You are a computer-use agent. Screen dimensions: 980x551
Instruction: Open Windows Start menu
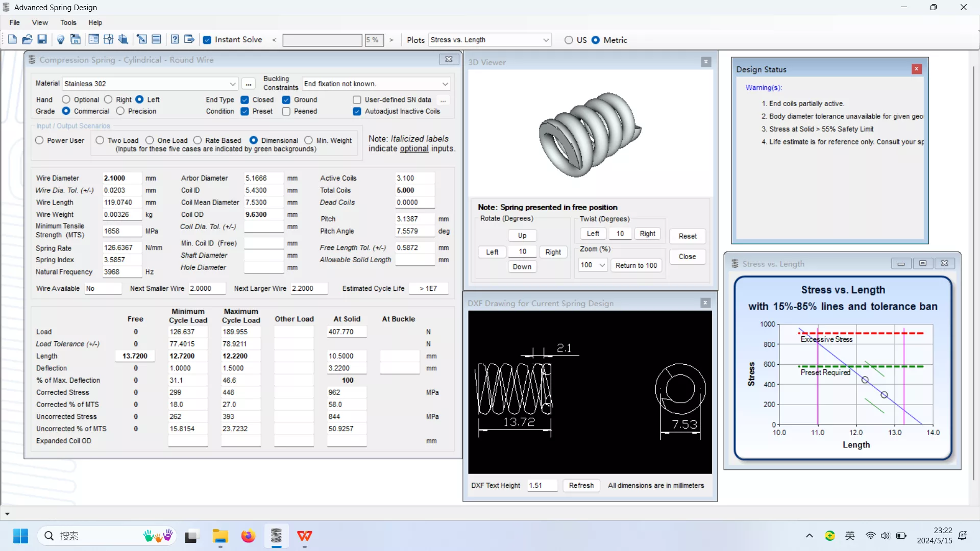[x=20, y=536]
